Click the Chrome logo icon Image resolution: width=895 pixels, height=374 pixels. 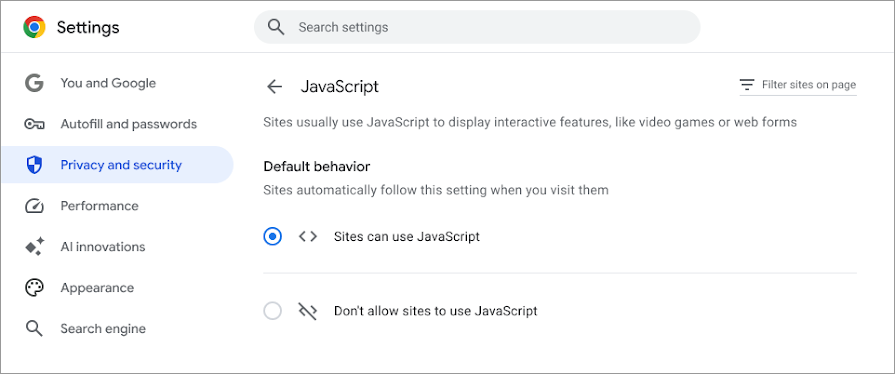click(x=34, y=27)
